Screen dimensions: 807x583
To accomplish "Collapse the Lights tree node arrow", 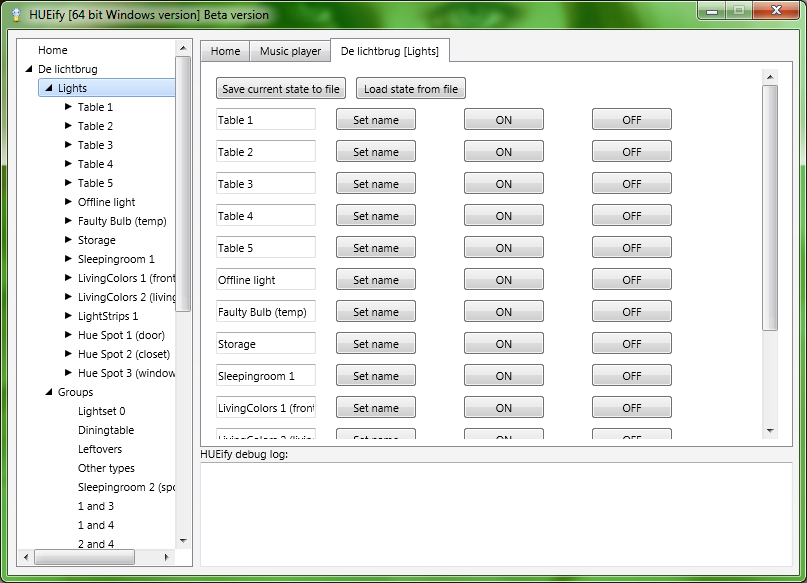I will (49, 88).
